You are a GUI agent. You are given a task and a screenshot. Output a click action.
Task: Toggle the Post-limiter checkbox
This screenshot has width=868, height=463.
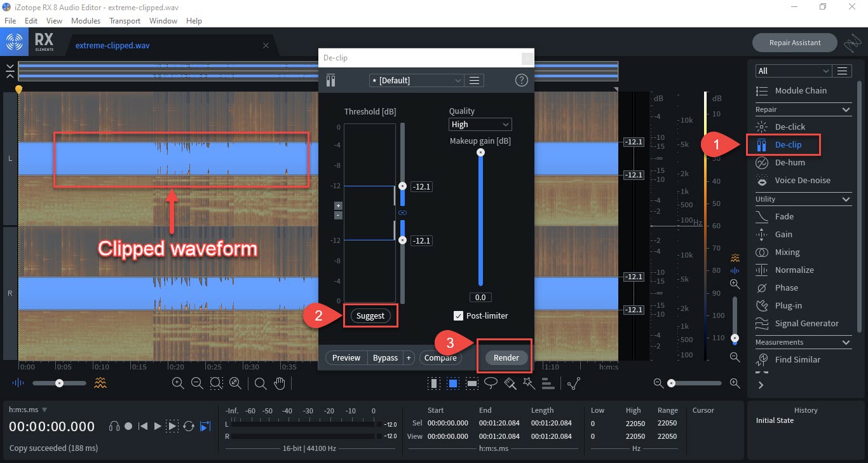458,315
